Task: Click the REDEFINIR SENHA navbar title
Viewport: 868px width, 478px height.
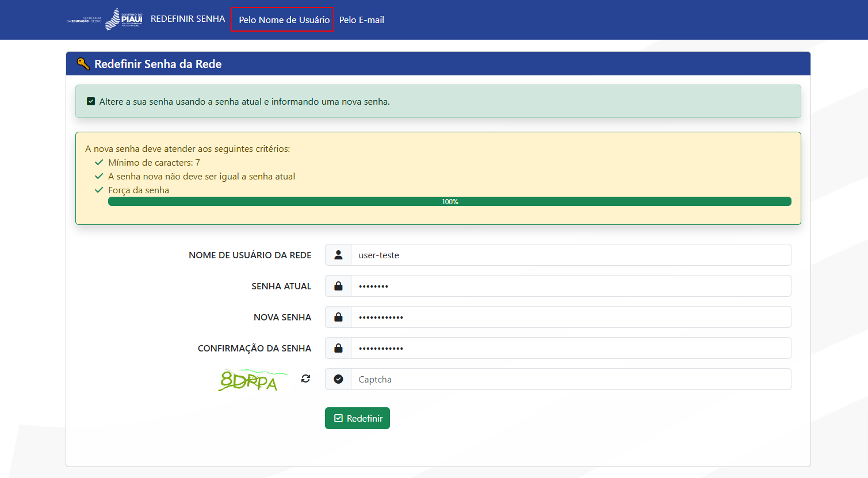Action: (x=188, y=19)
